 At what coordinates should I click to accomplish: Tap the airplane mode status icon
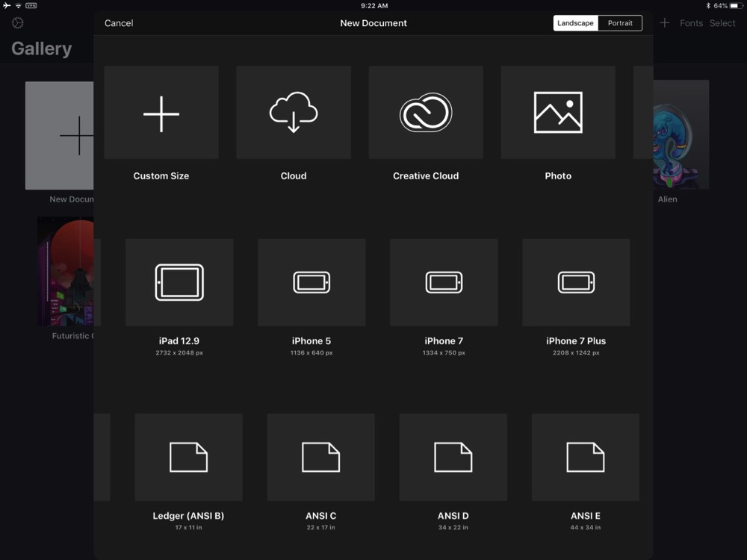(x=7, y=6)
